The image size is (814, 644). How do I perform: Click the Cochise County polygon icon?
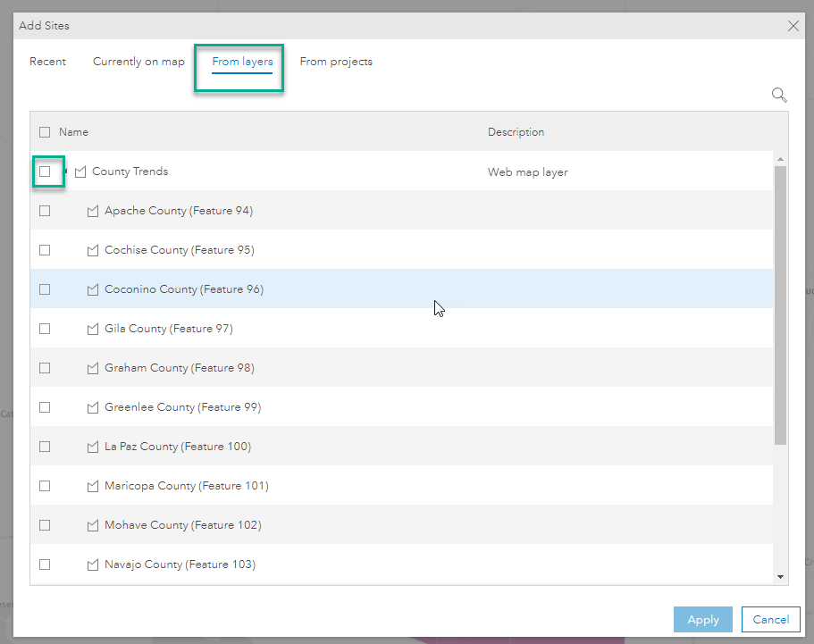93,251
